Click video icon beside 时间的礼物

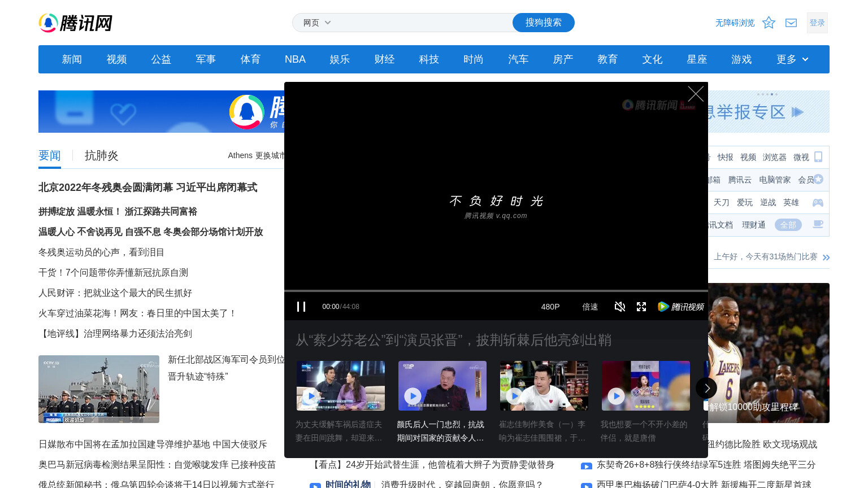coord(315,485)
